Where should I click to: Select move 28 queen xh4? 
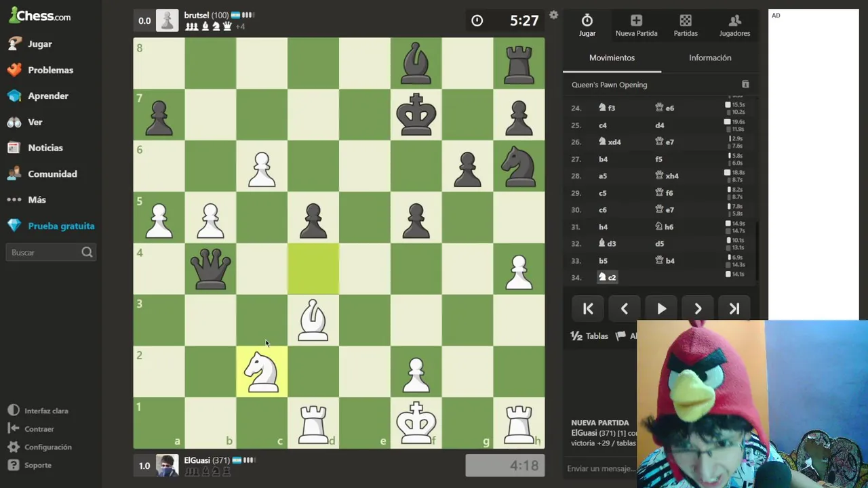[667, 176]
